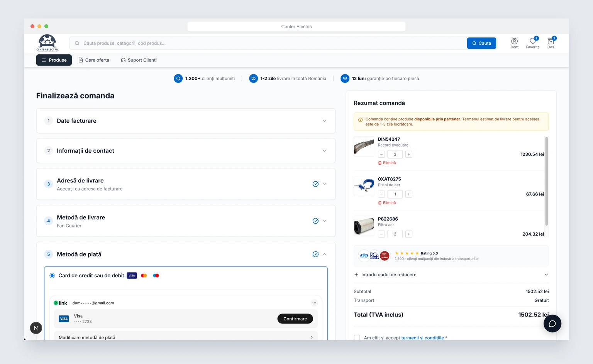Click the quantity field for DIN54247

click(395, 154)
